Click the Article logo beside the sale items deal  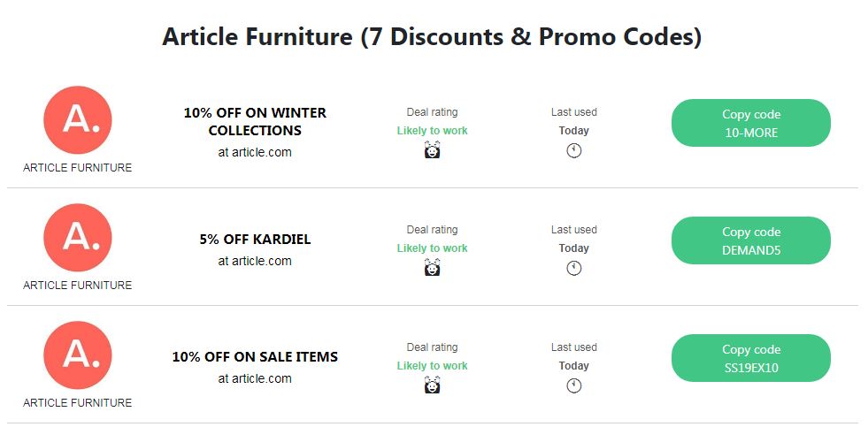(x=78, y=355)
